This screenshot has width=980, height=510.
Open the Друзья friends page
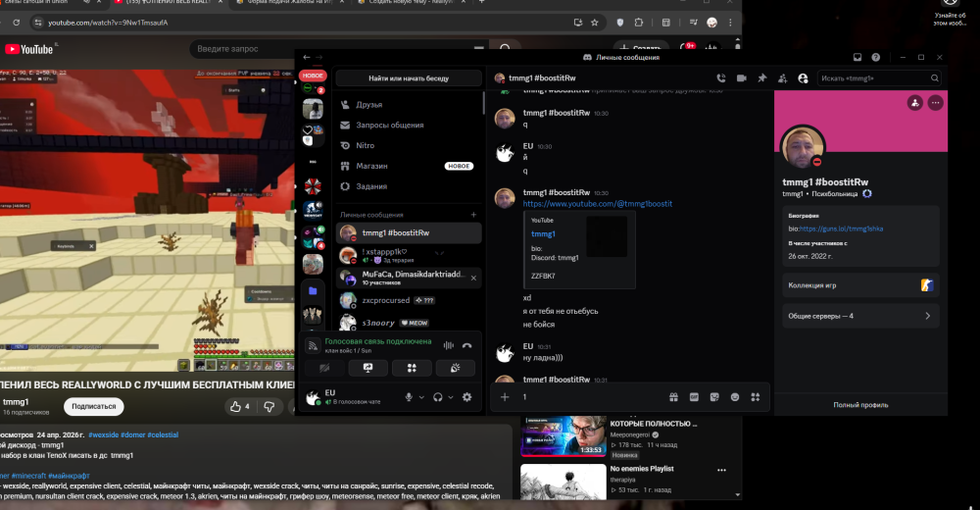tap(409, 105)
